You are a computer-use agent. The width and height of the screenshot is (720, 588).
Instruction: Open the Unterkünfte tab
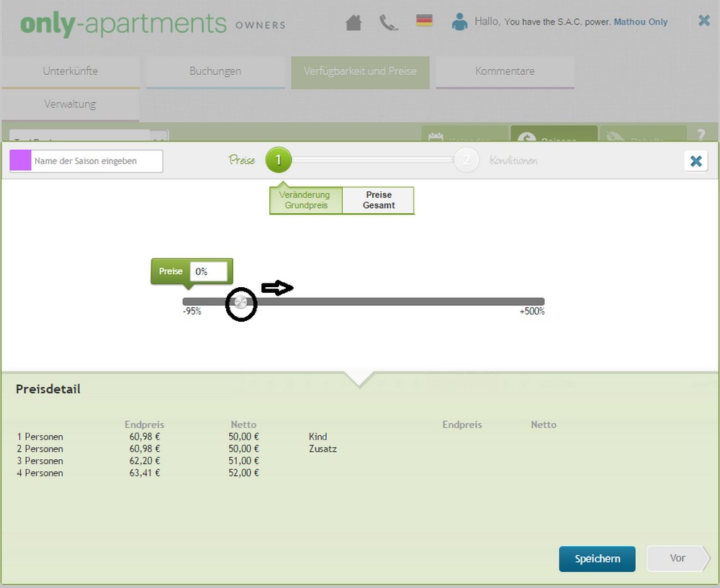point(71,71)
